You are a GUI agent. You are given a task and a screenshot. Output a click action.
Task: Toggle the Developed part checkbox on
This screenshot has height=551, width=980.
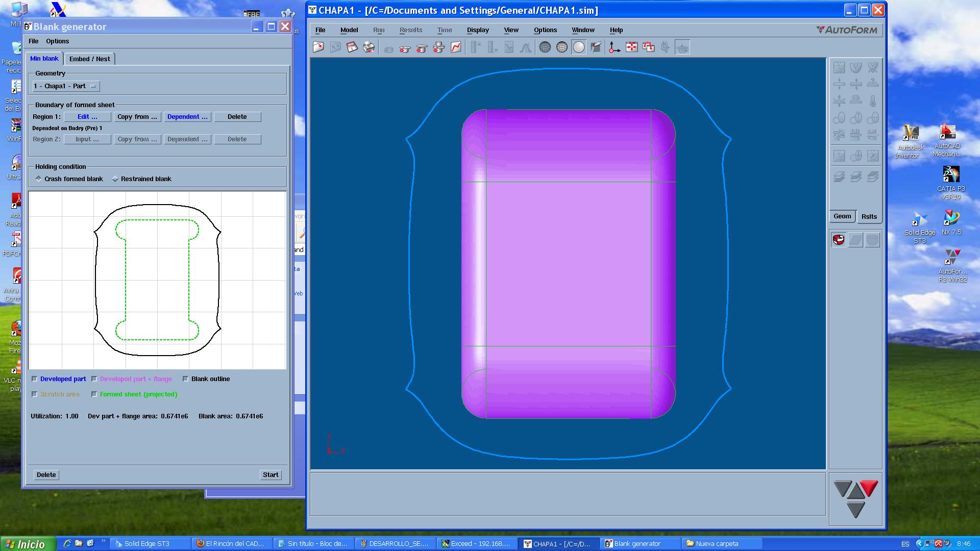pyautogui.click(x=34, y=378)
